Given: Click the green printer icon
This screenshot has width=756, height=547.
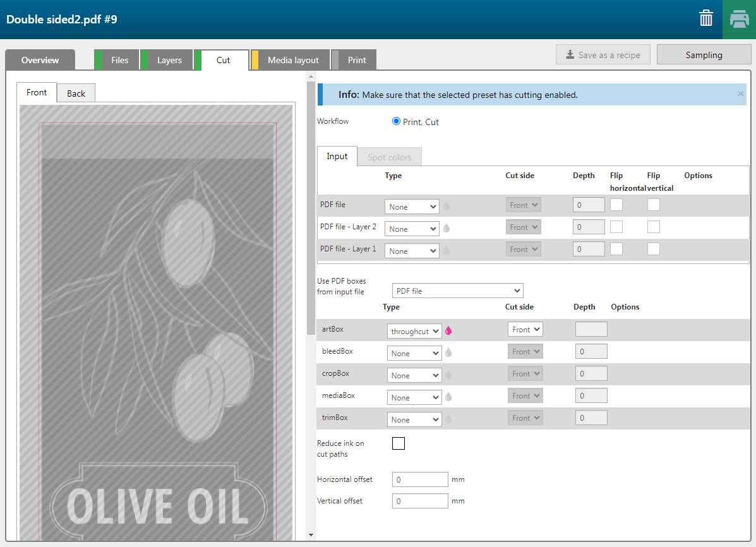Looking at the screenshot, I should (x=739, y=19).
